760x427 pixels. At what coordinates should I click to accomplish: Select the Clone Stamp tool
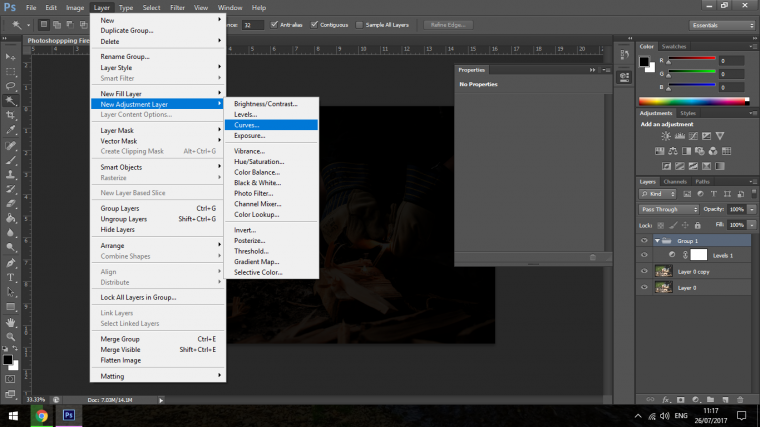[x=10, y=174]
